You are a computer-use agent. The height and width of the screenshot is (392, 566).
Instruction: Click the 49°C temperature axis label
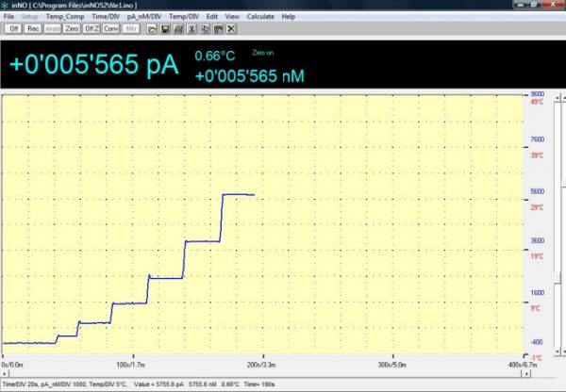click(x=537, y=102)
